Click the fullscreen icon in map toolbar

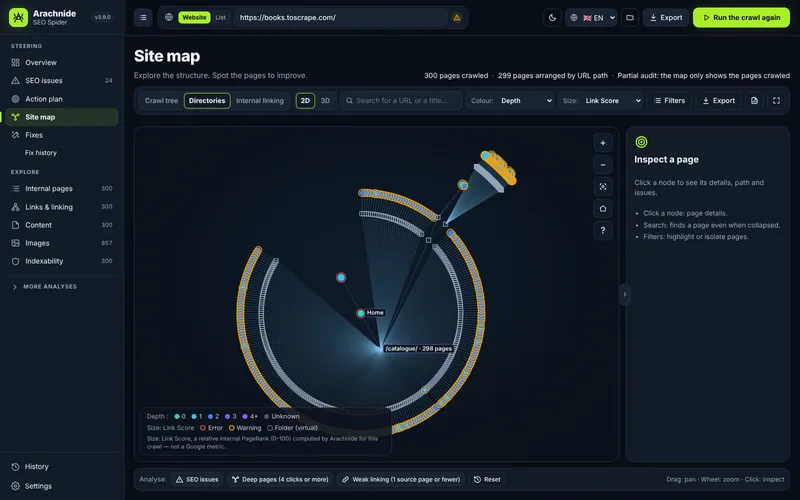pos(776,101)
